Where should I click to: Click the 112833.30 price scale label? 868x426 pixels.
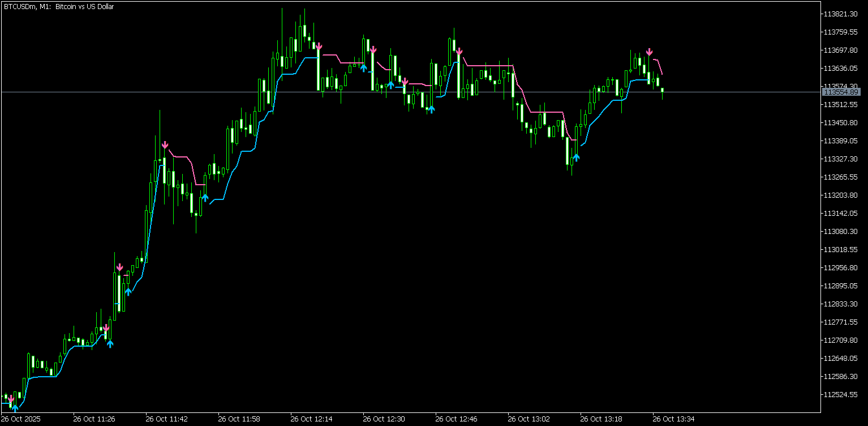pos(841,304)
